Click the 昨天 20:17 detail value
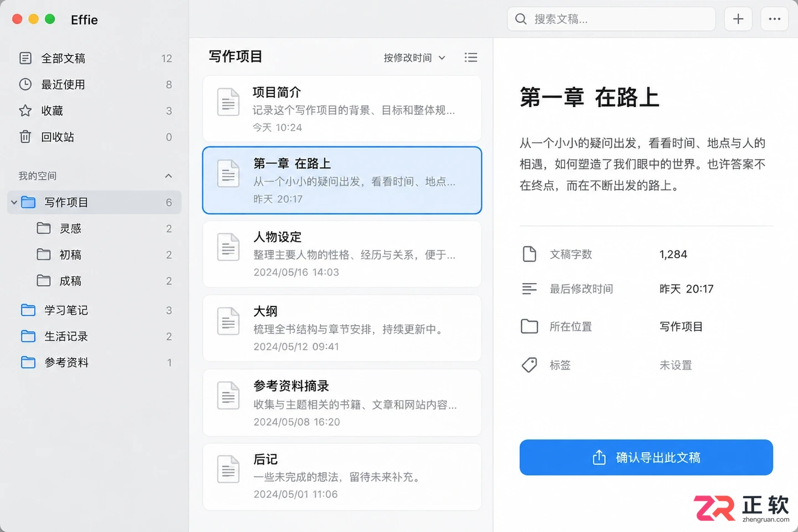The width and height of the screenshot is (798, 532). click(687, 289)
